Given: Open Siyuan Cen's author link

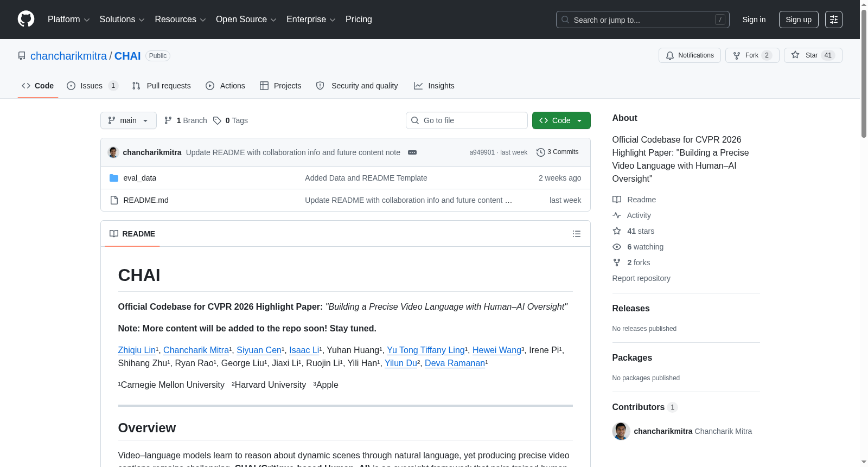Looking at the screenshot, I should 259,350.
